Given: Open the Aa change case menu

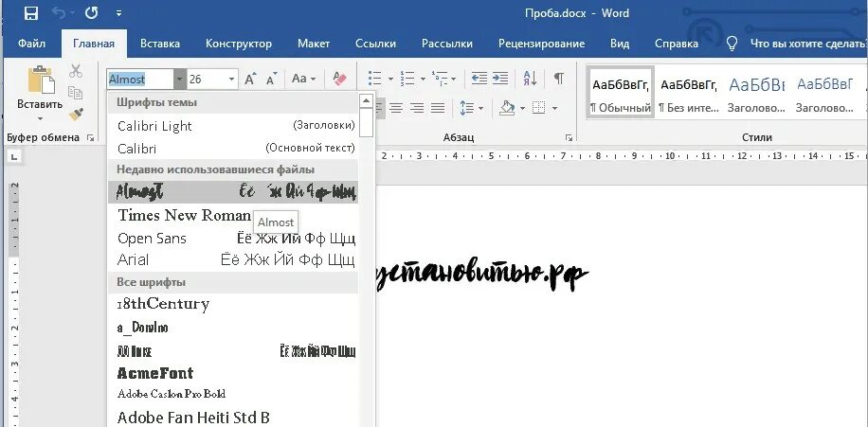Looking at the screenshot, I should click(x=303, y=79).
